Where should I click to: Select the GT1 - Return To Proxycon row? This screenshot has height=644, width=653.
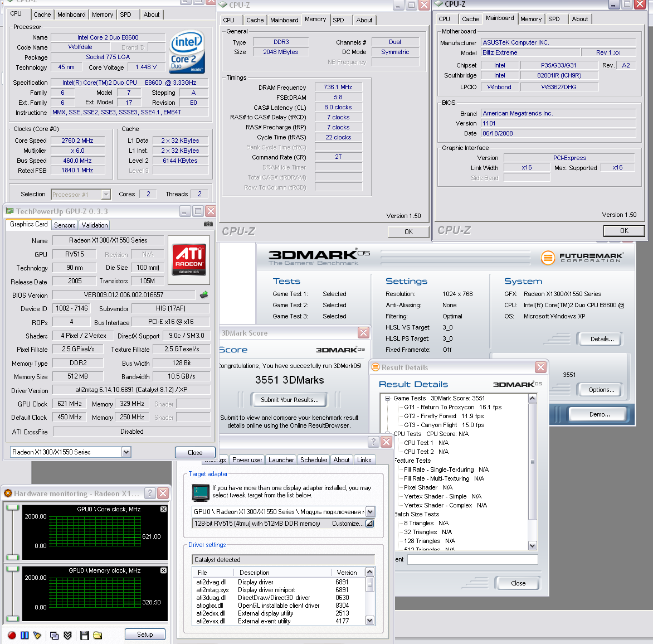(452, 407)
